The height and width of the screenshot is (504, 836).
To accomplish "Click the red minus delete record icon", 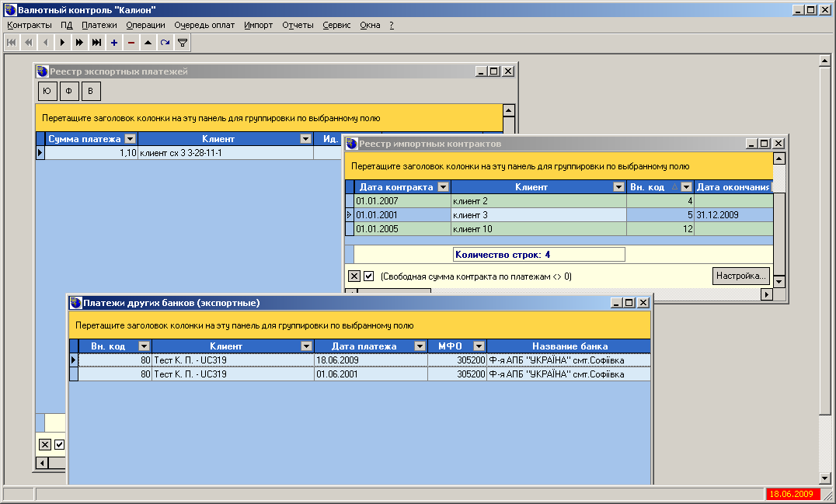I will tap(131, 43).
